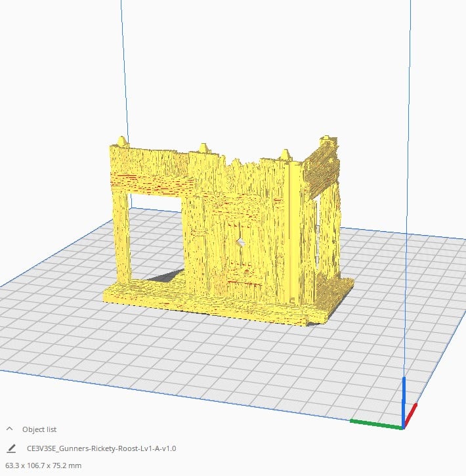Click the peg atop the model's right corner
The image size is (466, 476).
[x=327, y=138]
